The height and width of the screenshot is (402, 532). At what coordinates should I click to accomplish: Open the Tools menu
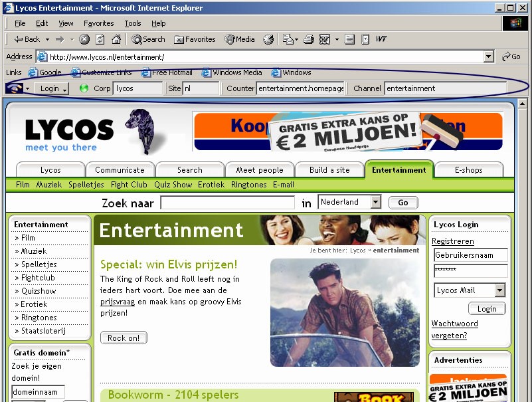click(133, 23)
